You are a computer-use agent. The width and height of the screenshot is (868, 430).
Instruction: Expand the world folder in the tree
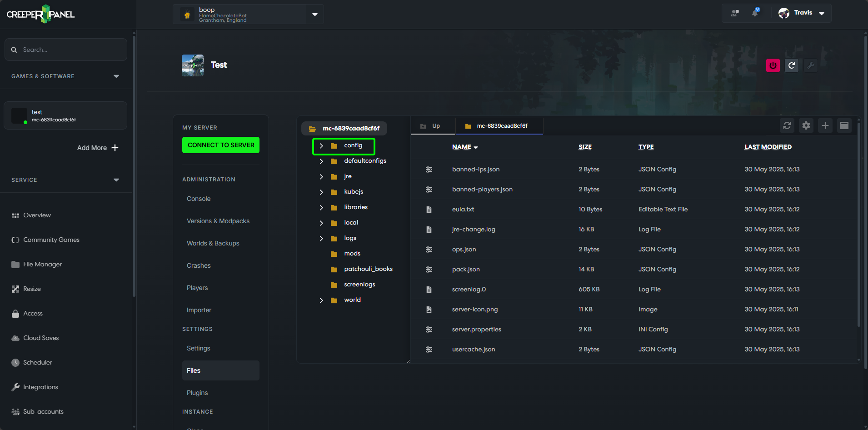(321, 300)
